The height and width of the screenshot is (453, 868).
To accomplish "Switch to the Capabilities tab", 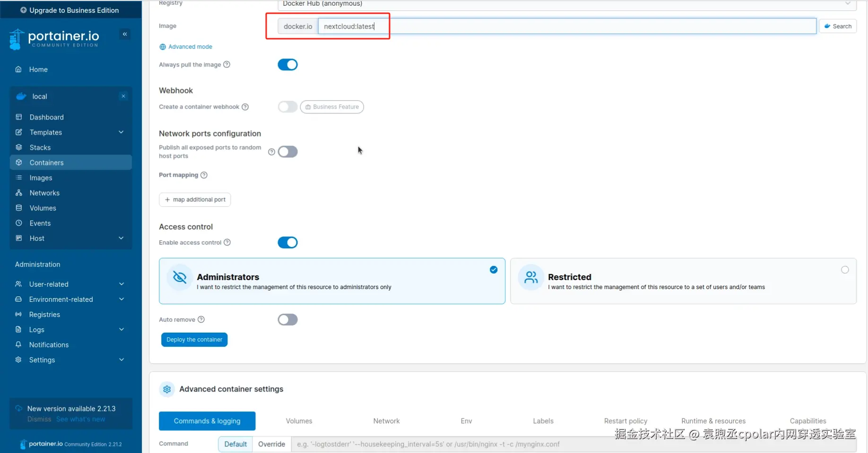I will [808, 421].
